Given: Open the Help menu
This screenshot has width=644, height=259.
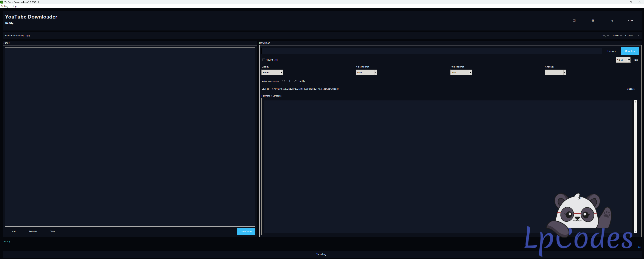Looking at the screenshot, I should (x=14, y=6).
